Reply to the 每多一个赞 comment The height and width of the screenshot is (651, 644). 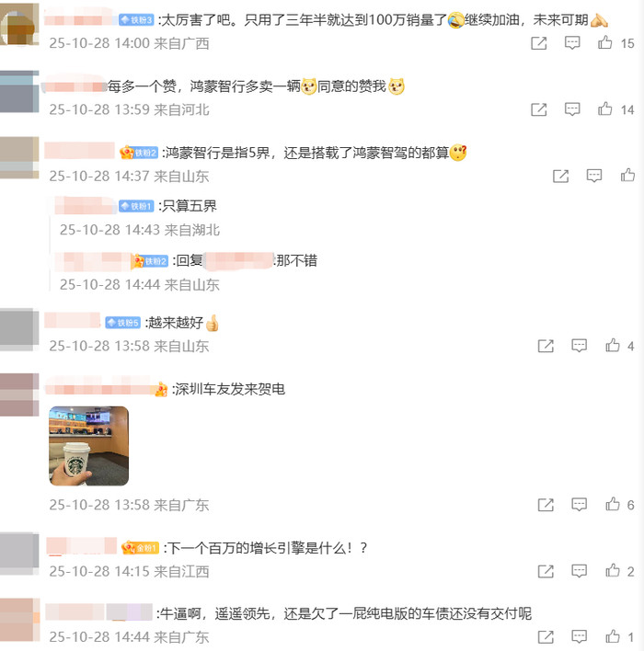(x=572, y=109)
